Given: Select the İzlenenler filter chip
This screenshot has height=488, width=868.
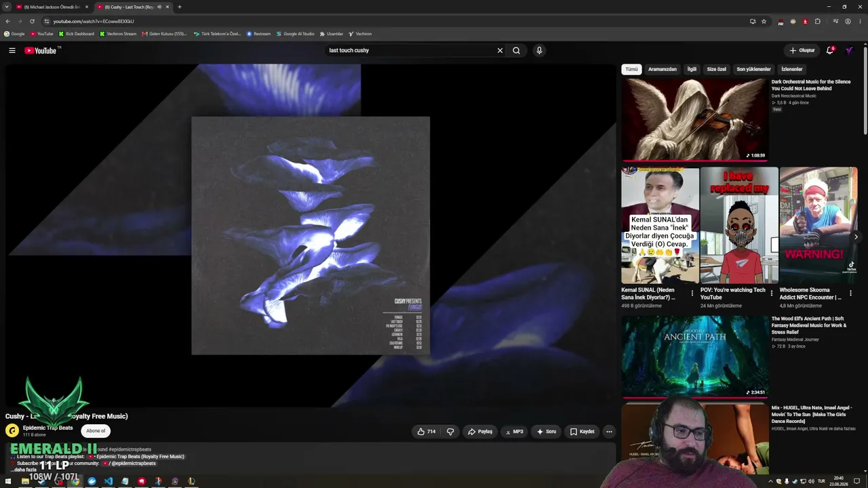Looking at the screenshot, I should pos(791,69).
